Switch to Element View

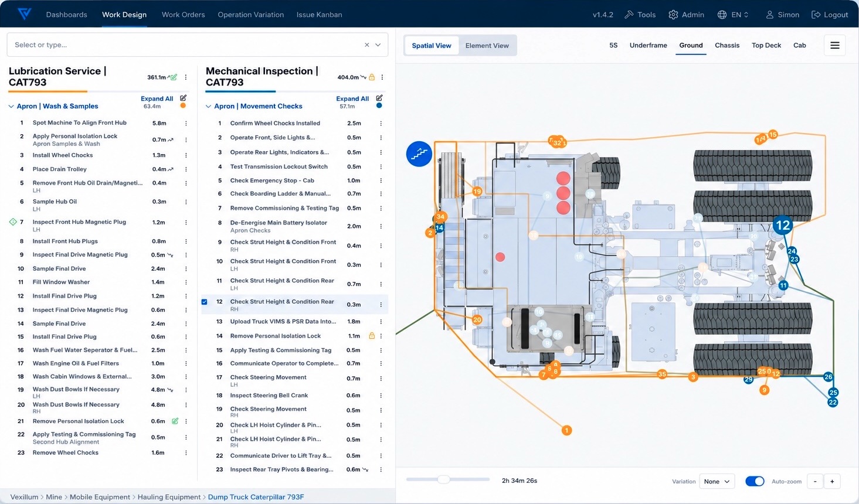[487, 46]
